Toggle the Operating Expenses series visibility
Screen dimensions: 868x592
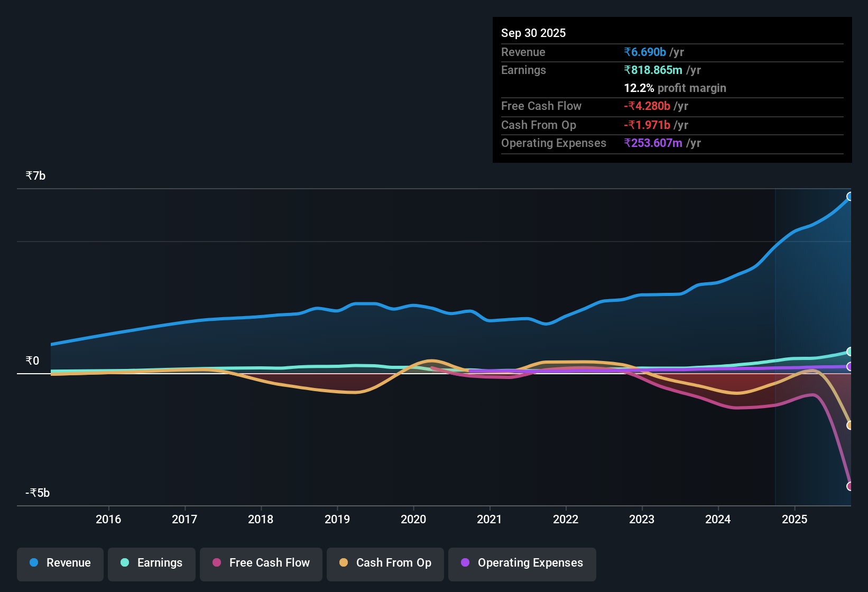522,563
